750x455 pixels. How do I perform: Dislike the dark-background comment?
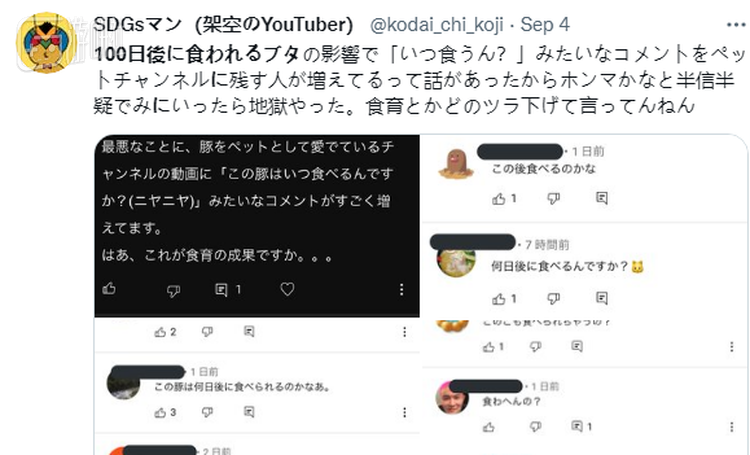173,290
